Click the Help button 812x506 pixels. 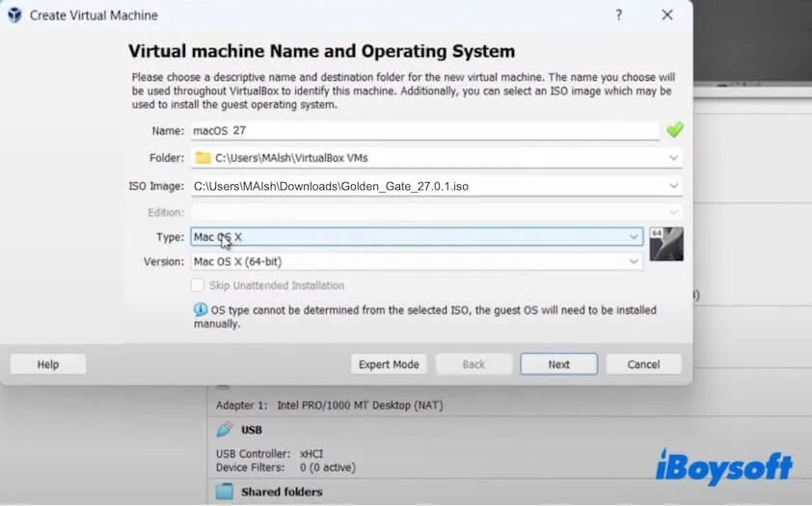48,364
